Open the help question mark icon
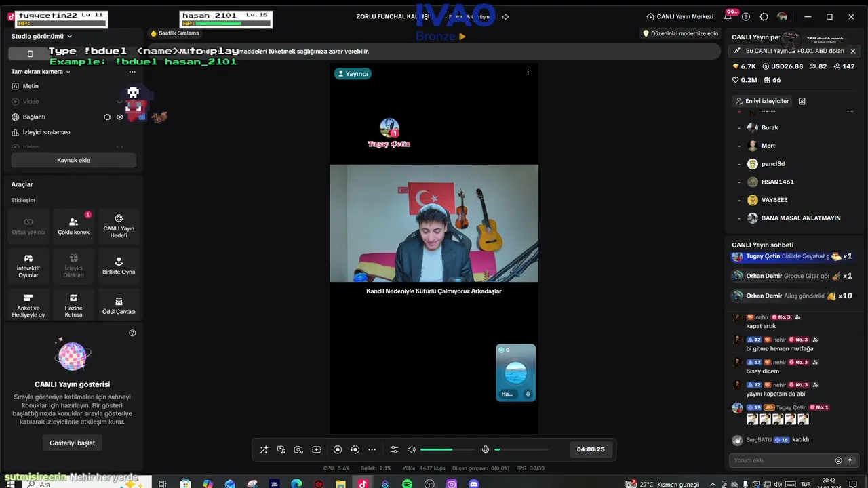 click(746, 17)
